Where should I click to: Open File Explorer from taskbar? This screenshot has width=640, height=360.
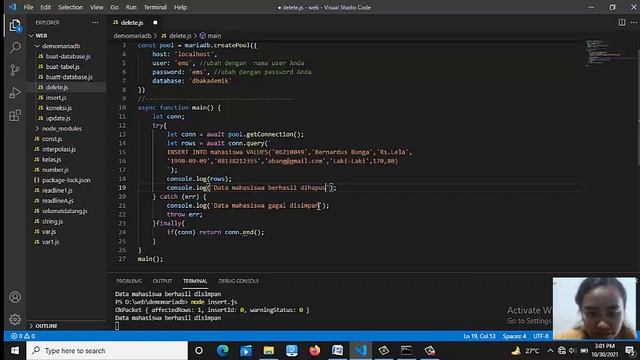[269, 351]
